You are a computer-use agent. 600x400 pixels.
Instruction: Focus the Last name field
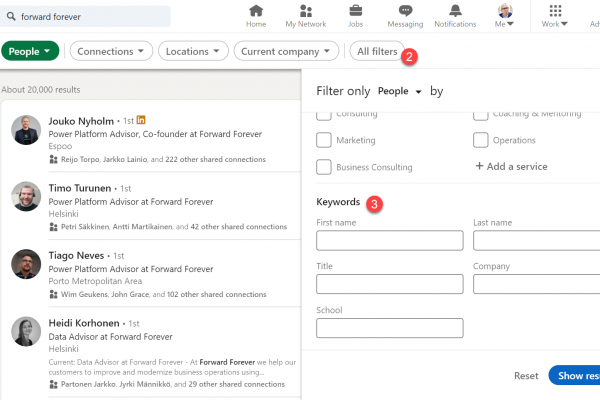536,240
